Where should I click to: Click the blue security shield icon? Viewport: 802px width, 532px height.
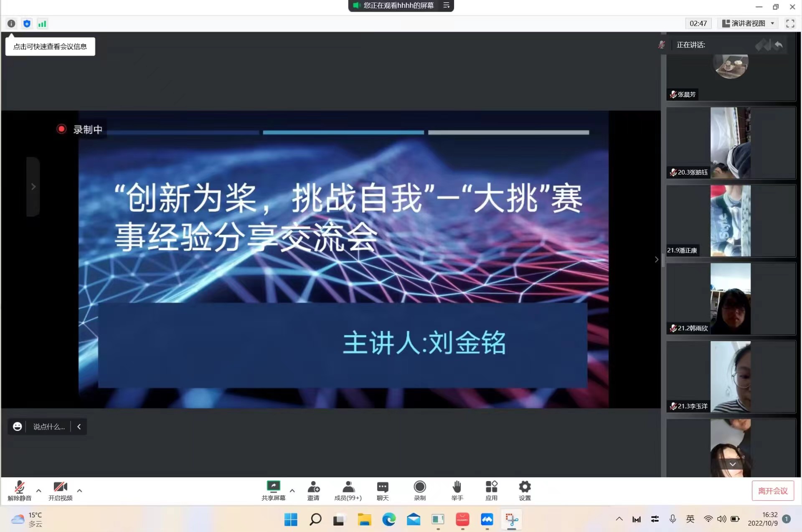click(27, 24)
